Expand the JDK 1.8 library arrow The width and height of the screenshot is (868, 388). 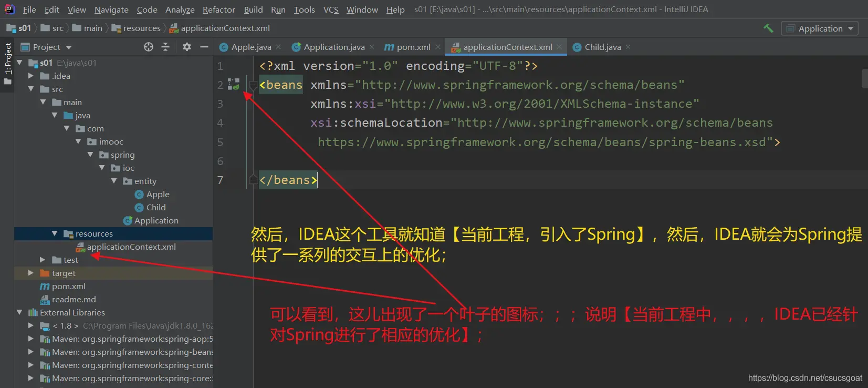click(x=31, y=325)
